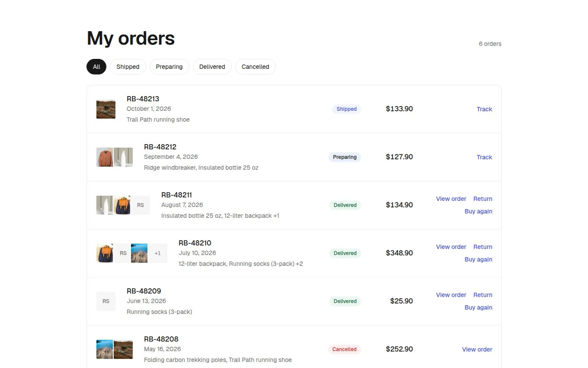The image size is (588, 368).
Task: View cancelled order RB-48208
Action: (477, 349)
